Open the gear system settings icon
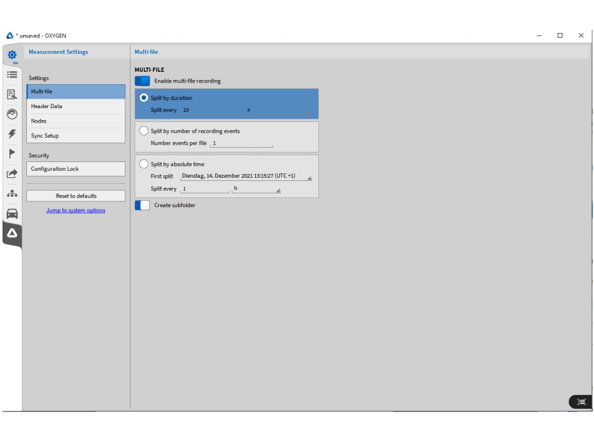This screenshot has height=445, width=594. pos(12,55)
